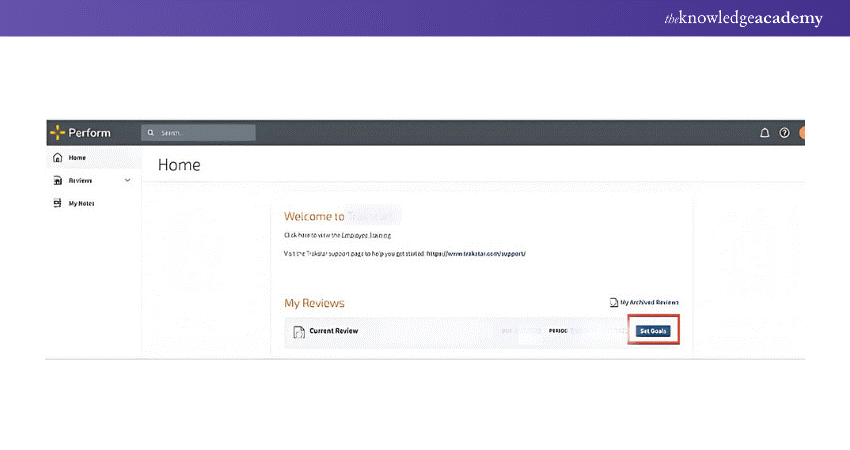Click the search magnifier icon
The width and height of the screenshot is (850, 450).
point(150,132)
